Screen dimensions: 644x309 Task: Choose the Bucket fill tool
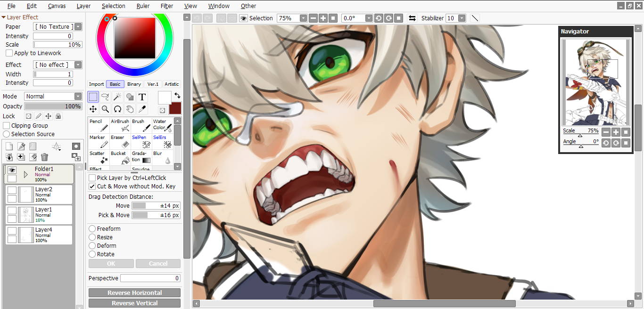[120, 157]
